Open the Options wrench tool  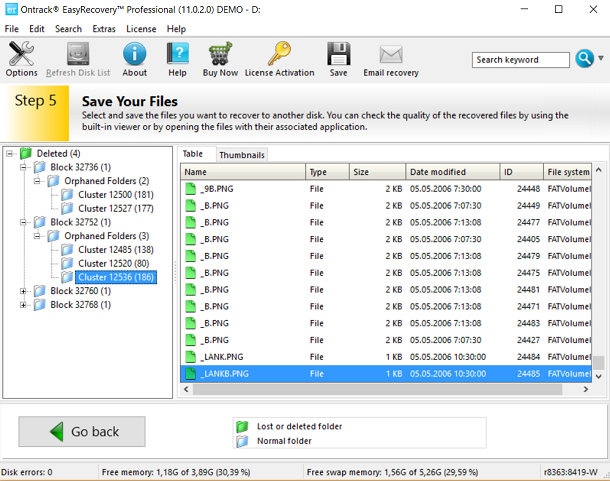(x=21, y=59)
